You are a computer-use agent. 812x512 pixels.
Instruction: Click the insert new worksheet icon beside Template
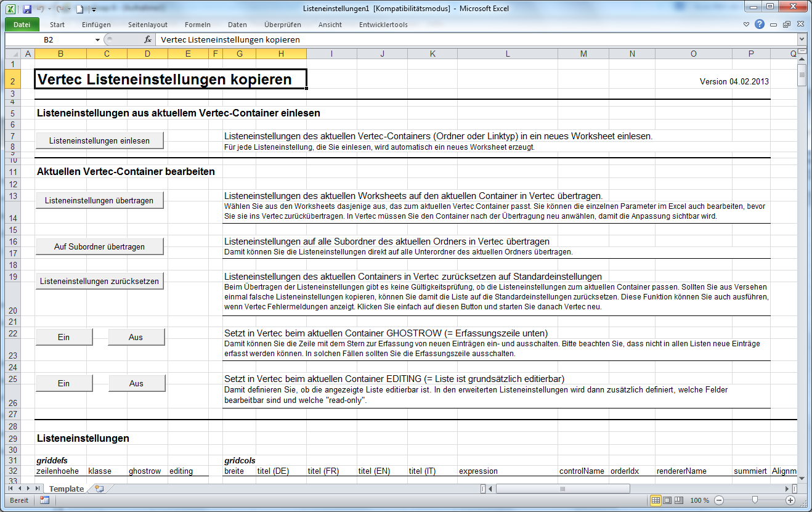(x=99, y=489)
